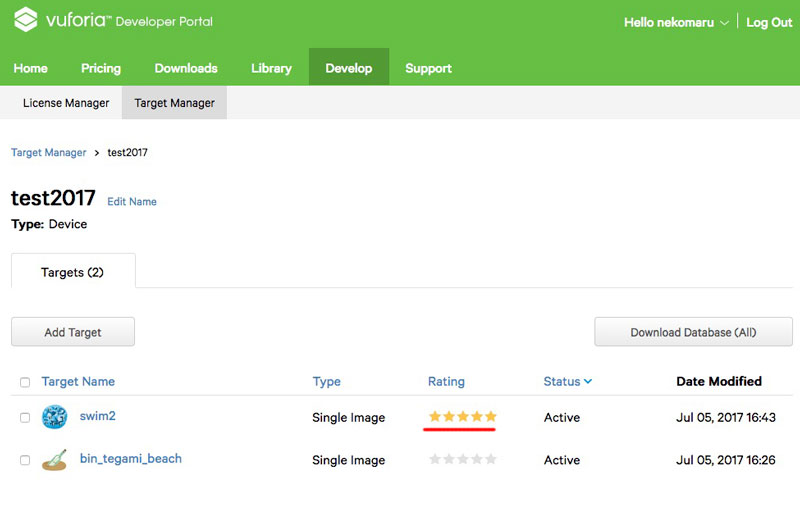Select all targets with header checkbox
Screen dimensions: 800x505
(x=25, y=382)
